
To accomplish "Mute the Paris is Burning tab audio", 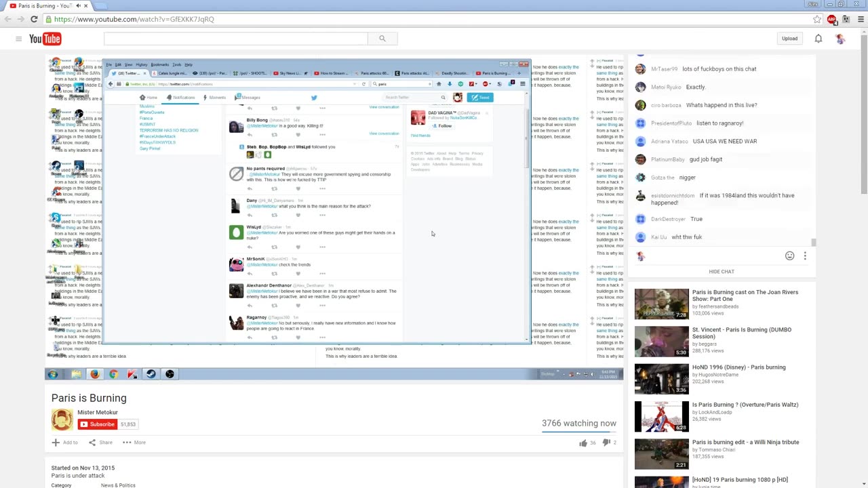I will pos(78,5).
